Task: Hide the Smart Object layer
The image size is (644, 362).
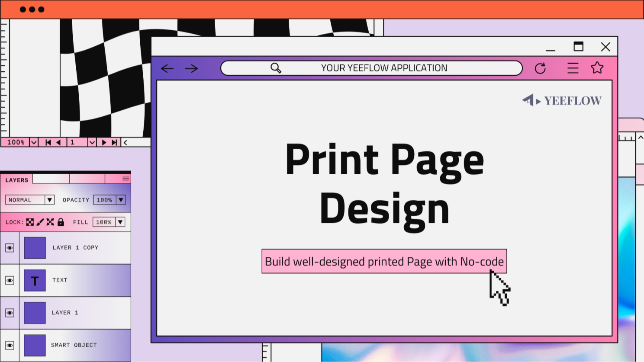Action: 10,345
